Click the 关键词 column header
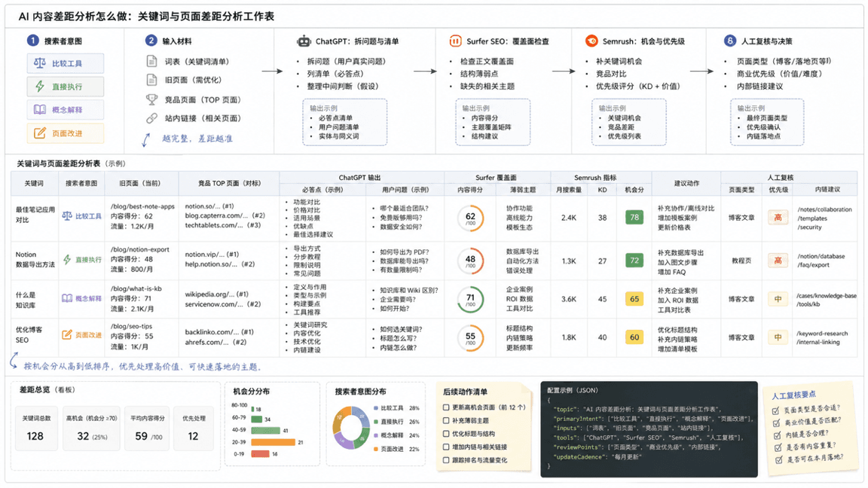 (x=34, y=183)
